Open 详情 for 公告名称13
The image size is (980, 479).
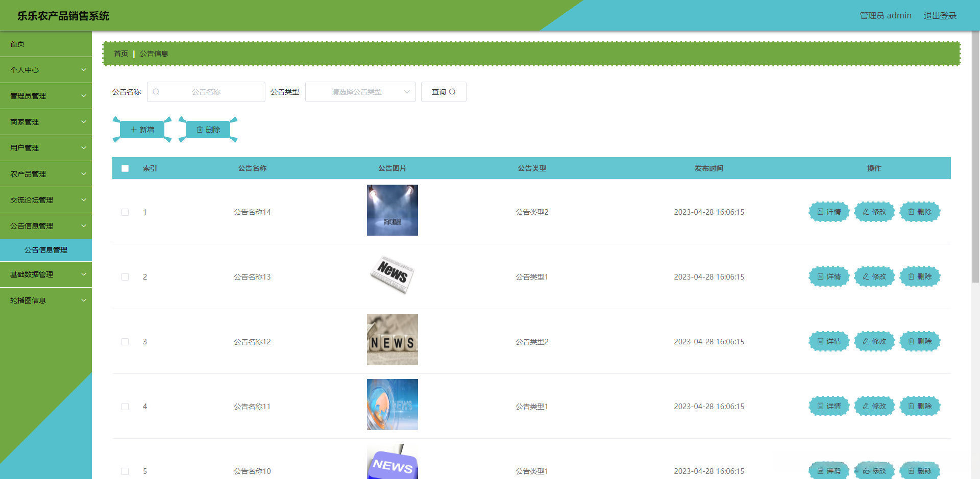point(829,276)
